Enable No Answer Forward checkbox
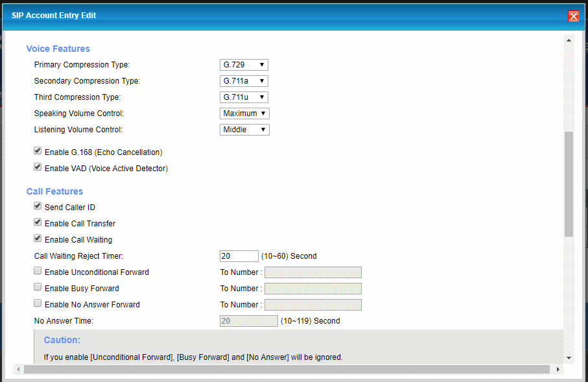The height and width of the screenshot is (382, 588). pyautogui.click(x=38, y=303)
